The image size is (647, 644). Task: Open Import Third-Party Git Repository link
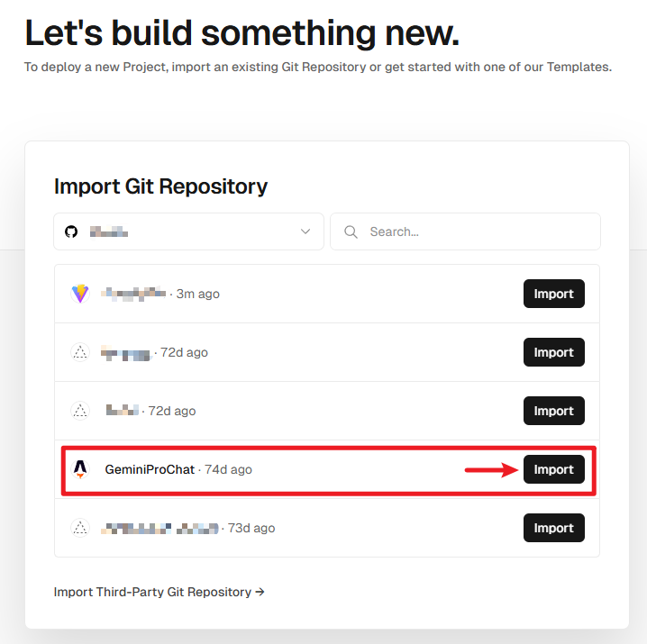tap(159, 592)
